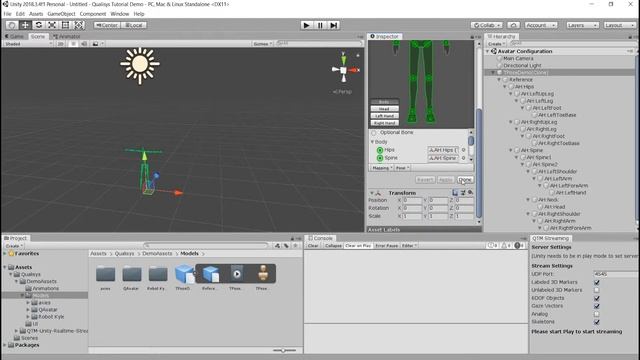640x360 pixels.
Task: Click the Step frame button
Action: coord(333,25)
